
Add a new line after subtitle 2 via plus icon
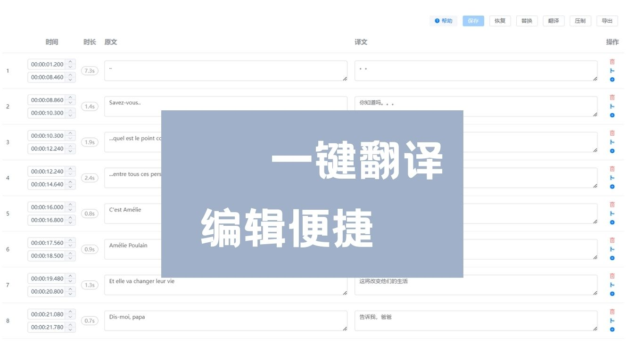pos(612,115)
